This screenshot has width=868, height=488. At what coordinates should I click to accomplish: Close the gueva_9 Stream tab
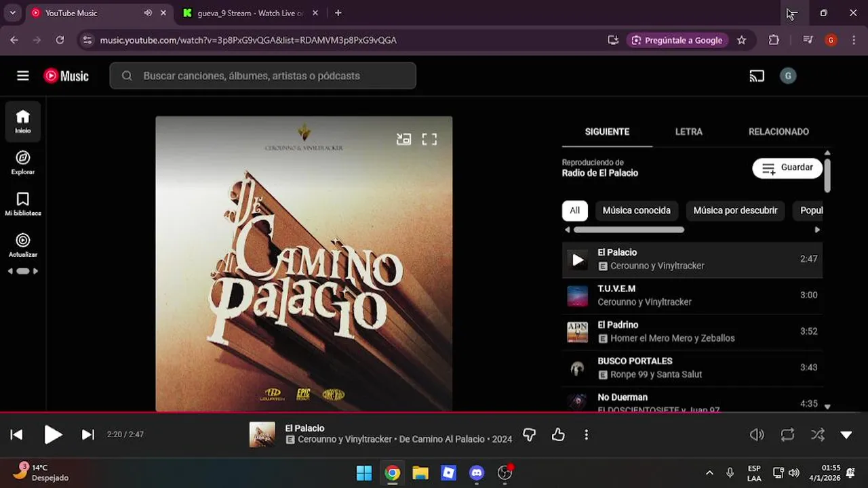click(315, 13)
